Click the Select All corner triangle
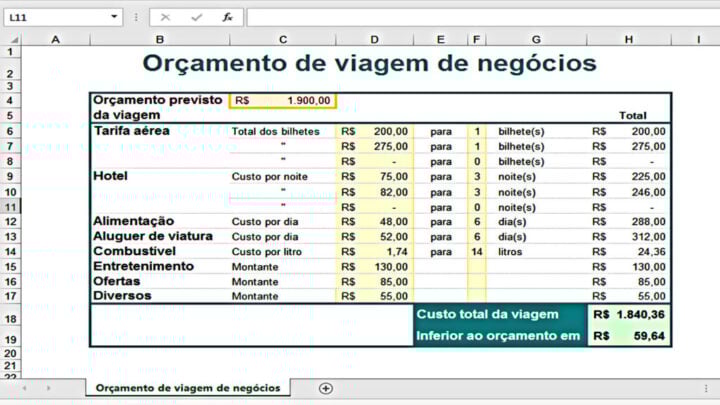Screen dimensions: 720x405 (11, 39)
